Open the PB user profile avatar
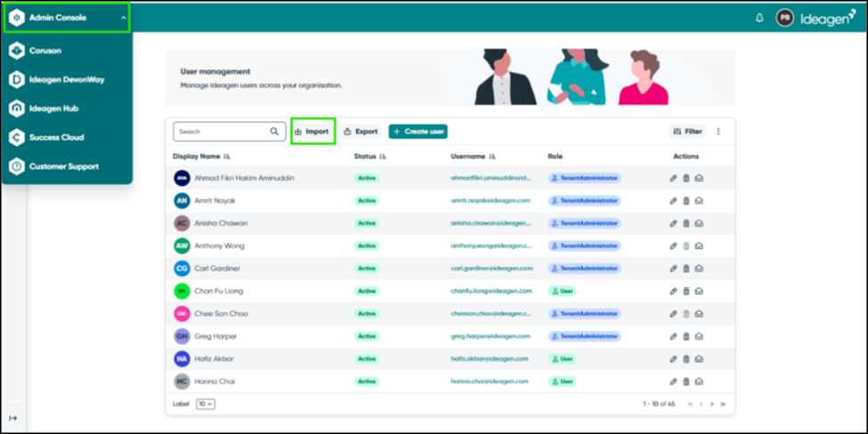 tap(784, 18)
